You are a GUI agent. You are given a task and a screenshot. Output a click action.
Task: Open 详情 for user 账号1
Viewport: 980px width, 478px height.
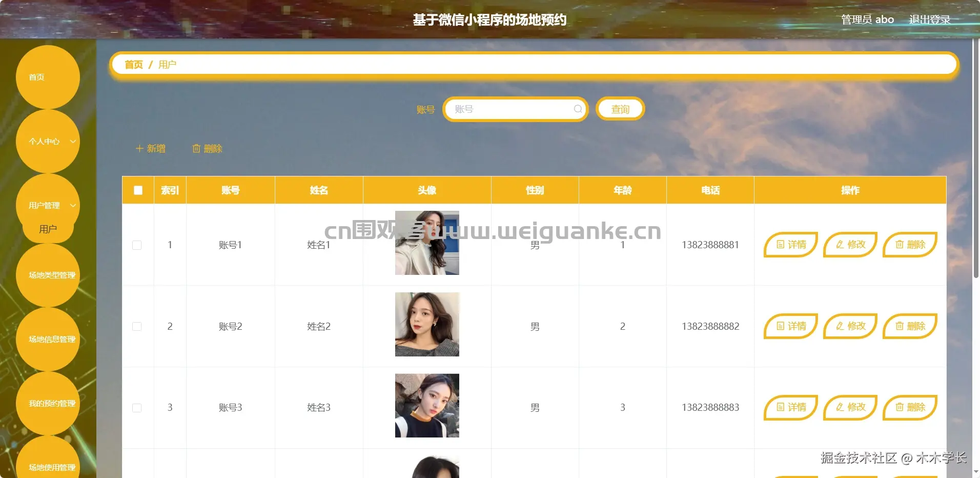coord(791,245)
